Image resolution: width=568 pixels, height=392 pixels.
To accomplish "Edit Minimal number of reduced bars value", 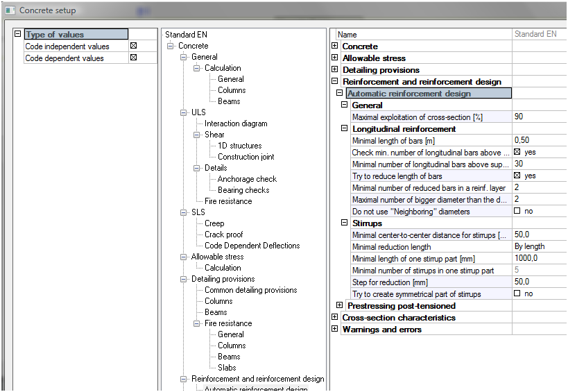I will (x=540, y=187).
